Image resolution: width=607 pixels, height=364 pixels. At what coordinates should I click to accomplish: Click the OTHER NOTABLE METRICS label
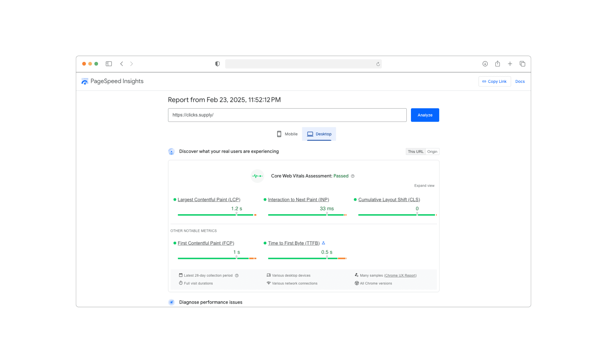(194, 231)
